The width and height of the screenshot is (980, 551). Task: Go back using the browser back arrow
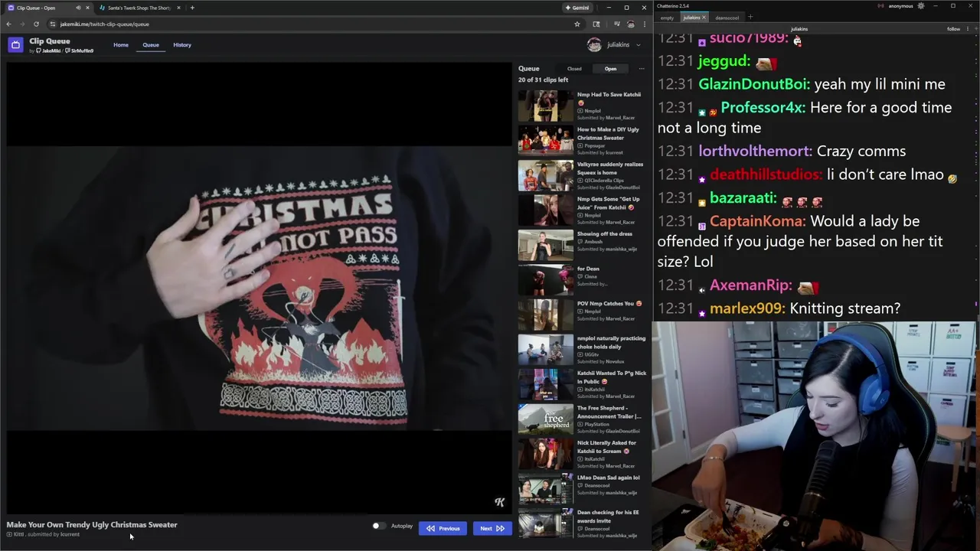click(9, 24)
